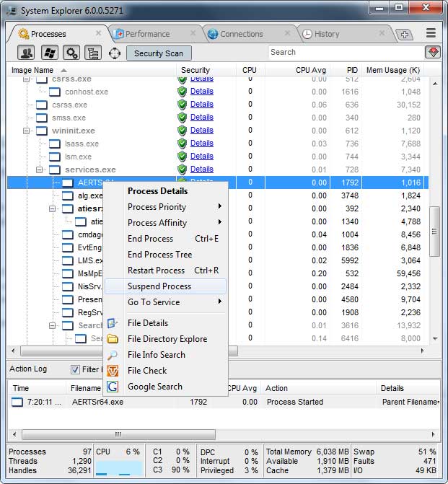This screenshot has height=484, width=448.
Task: Select the crosshair find-window target icon
Action: click(x=115, y=53)
